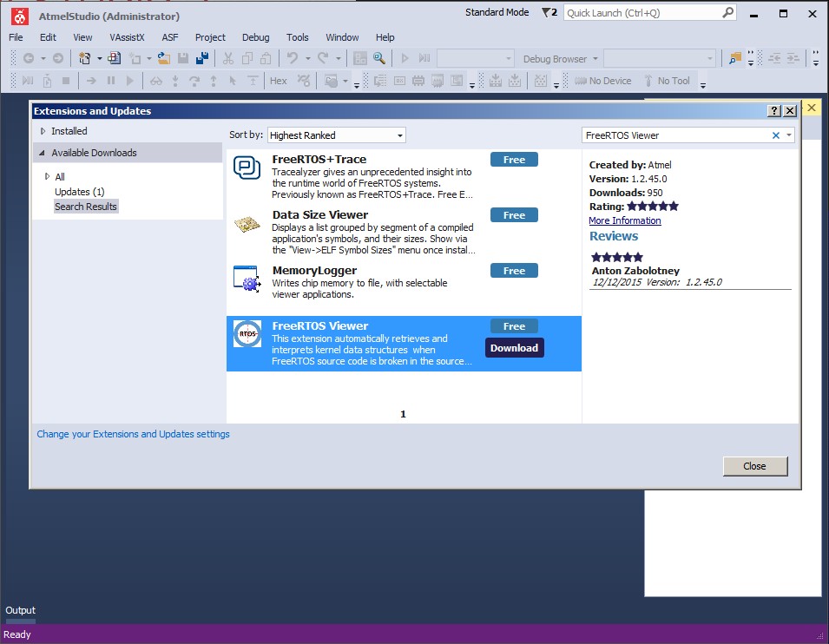Open the Tools menu
This screenshot has height=644, width=829.
(x=297, y=37)
